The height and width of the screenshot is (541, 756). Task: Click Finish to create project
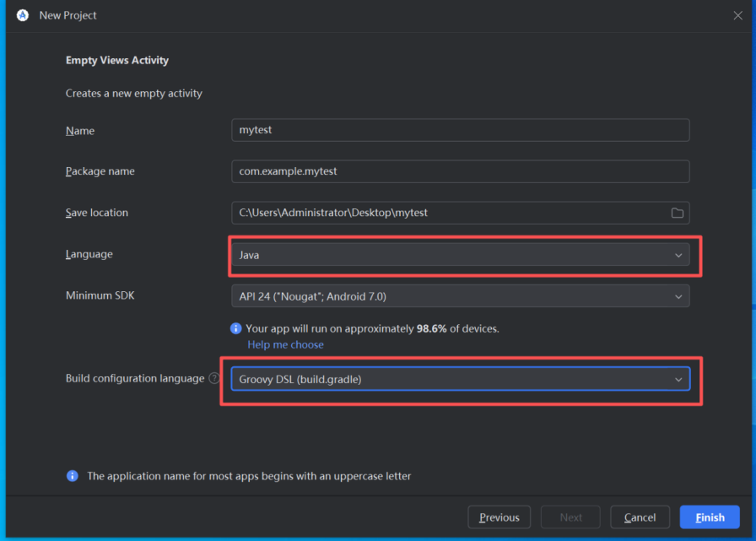[x=710, y=517]
